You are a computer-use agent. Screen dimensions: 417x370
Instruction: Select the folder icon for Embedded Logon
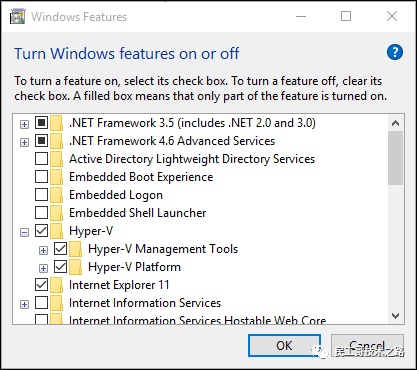click(57, 195)
